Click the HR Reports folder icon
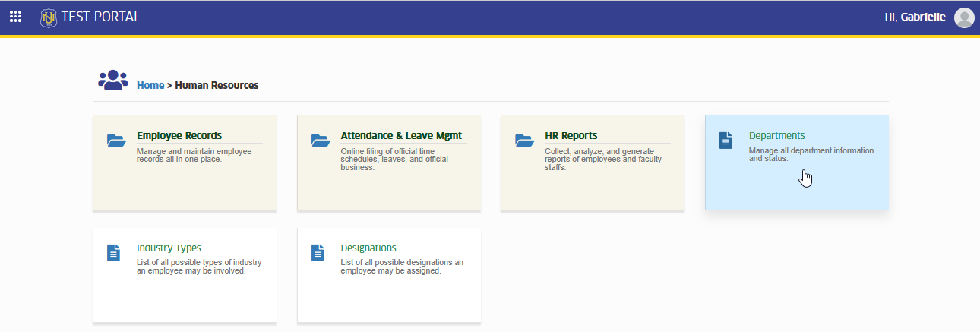980x332 pixels. 524,140
